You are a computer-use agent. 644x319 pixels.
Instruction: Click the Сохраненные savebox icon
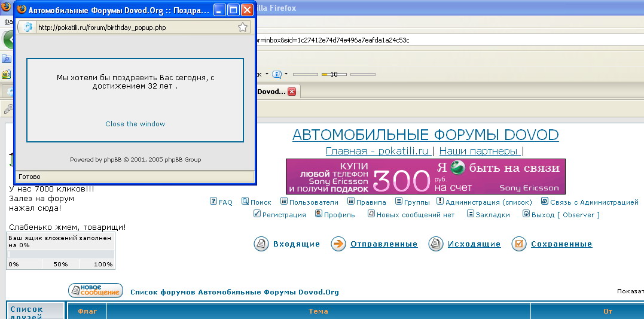point(518,244)
